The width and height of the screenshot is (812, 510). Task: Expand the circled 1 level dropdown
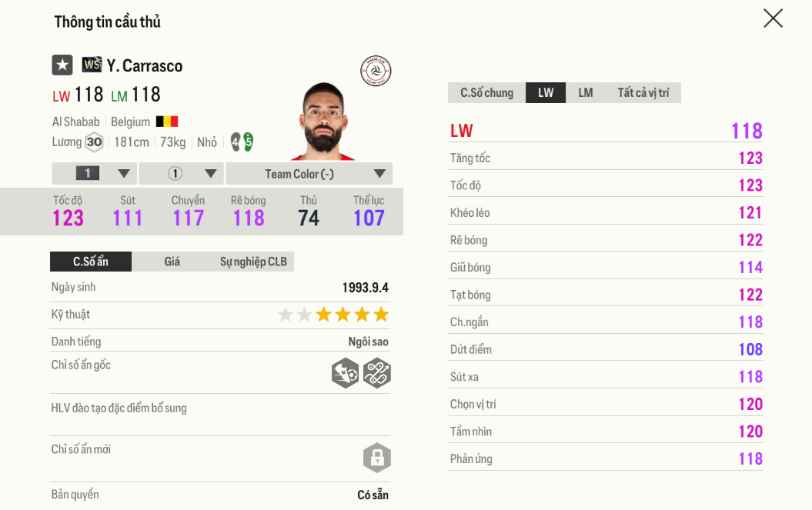pos(182,173)
